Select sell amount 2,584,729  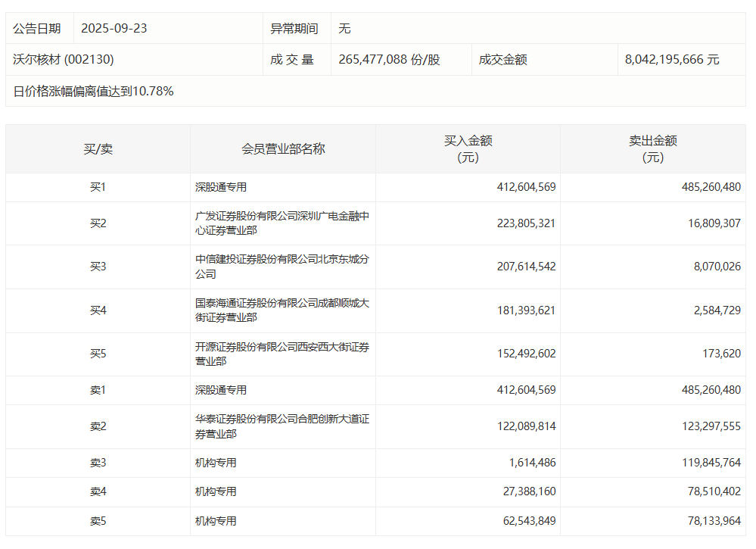[x=717, y=310]
